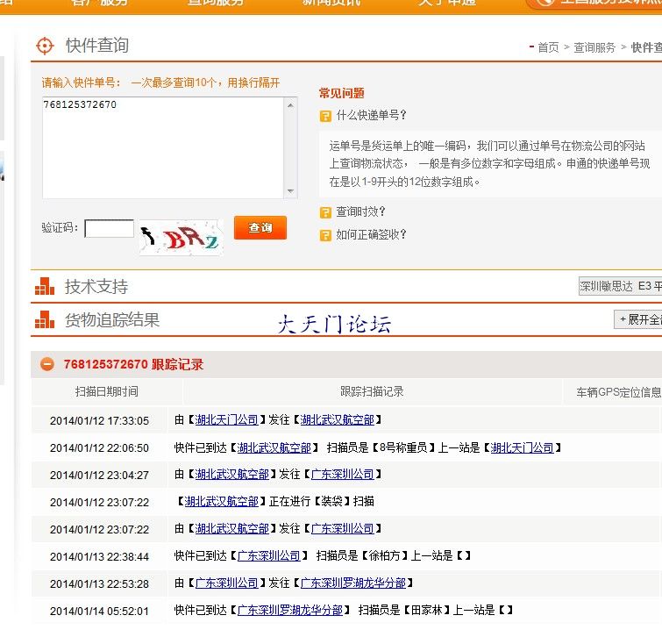Click the orange blocks icon beside 技术支持
Viewport: 662px width, 644px height.
(x=45, y=287)
